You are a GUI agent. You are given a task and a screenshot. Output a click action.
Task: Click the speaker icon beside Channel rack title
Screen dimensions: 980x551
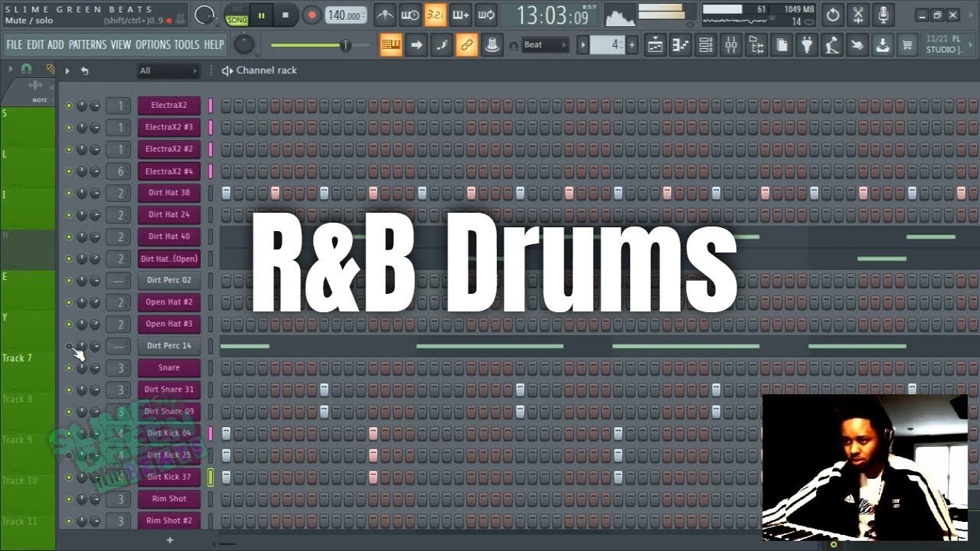(x=227, y=70)
